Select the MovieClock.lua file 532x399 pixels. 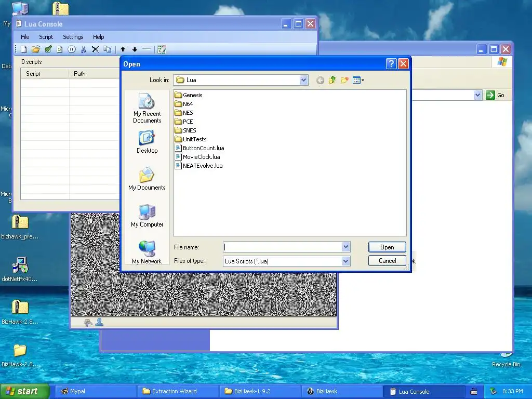[x=197, y=157]
